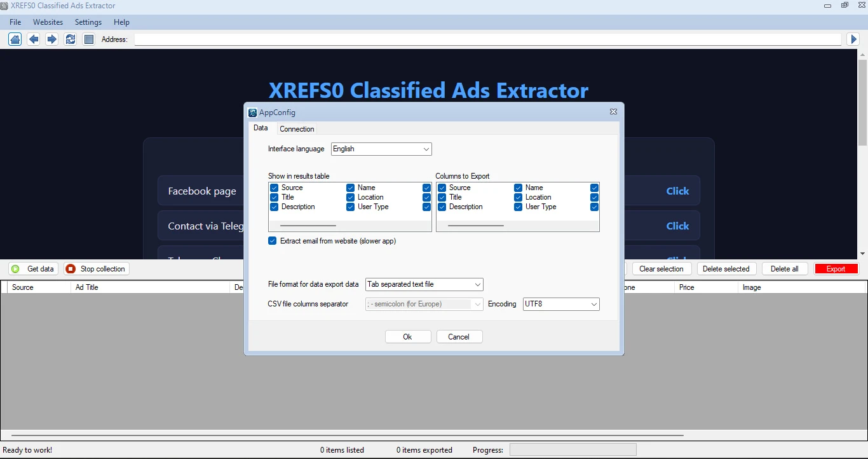Image resolution: width=868 pixels, height=459 pixels.
Task: Stop page loading with the square icon
Action: pyautogui.click(x=89, y=39)
